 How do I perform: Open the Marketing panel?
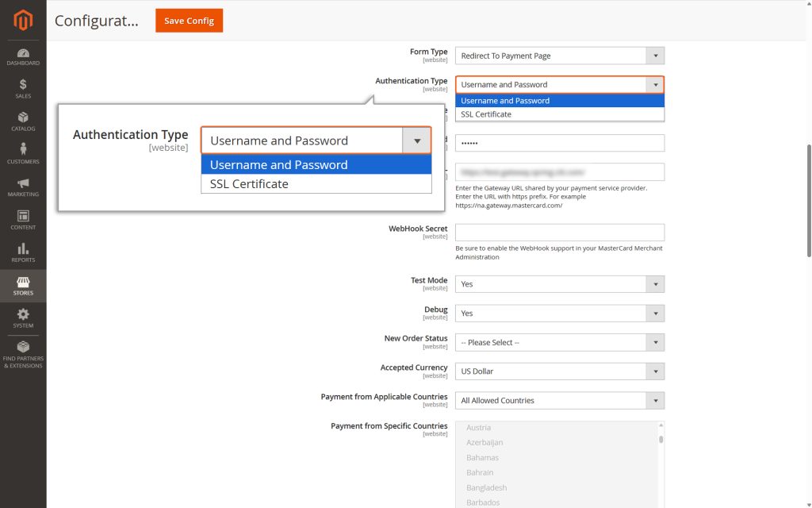[23, 188]
